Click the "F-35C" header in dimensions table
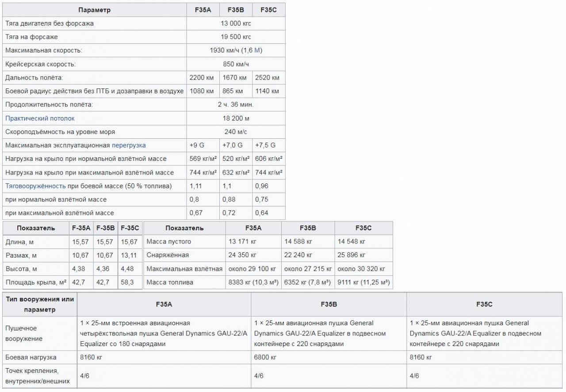This screenshot has height=392, width=566. point(130,228)
